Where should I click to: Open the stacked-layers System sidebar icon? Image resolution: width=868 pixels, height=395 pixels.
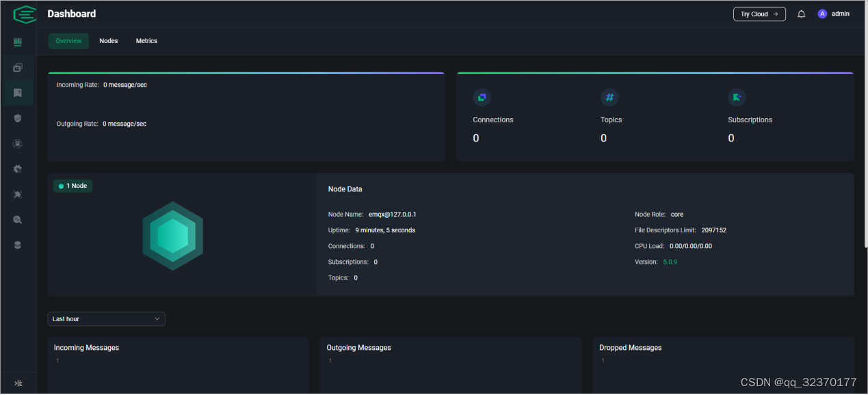[x=18, y=245]
